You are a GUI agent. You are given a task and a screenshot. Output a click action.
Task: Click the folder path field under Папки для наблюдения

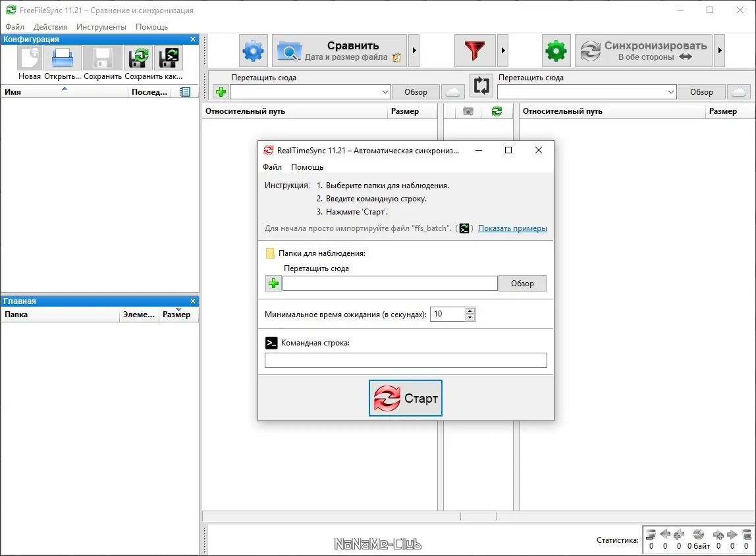(390, 284)
